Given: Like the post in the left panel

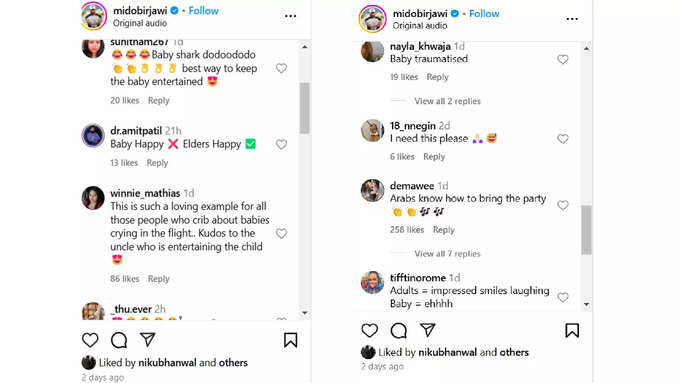Looking at the screenshot, I should point(90,340).
